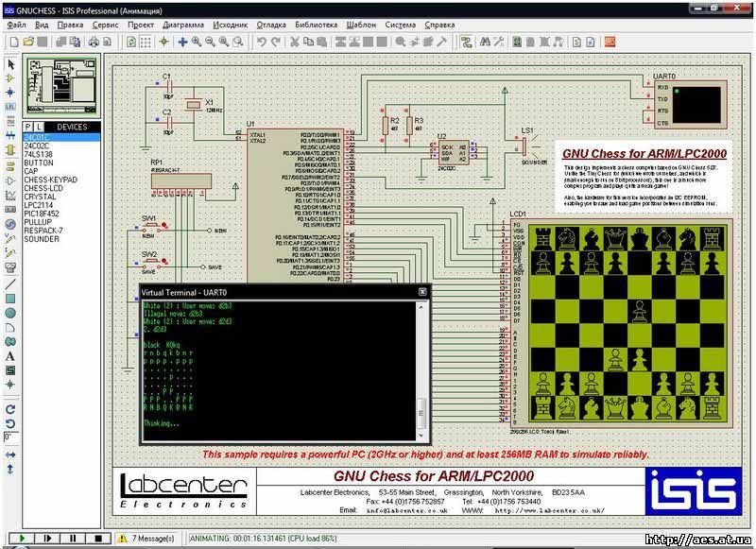
Task: Choose the 2D Line graphics tool
Action: click(x=10, y=284)
